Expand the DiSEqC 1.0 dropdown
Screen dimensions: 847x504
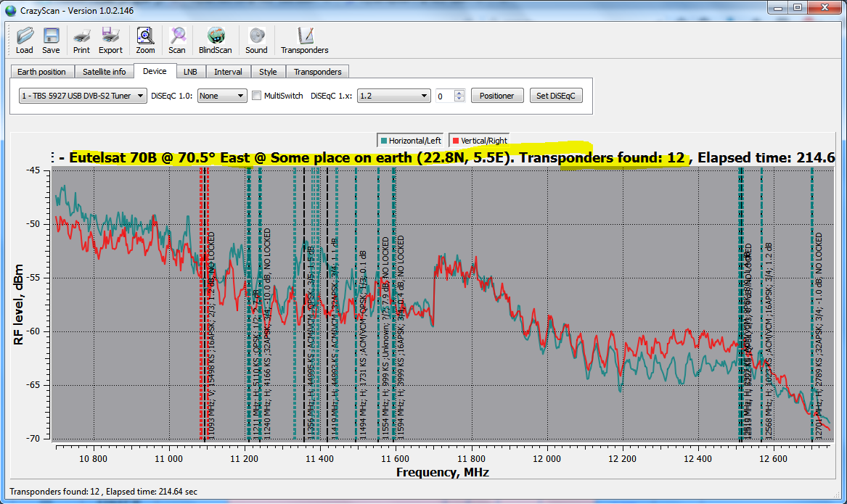point(222,96)
